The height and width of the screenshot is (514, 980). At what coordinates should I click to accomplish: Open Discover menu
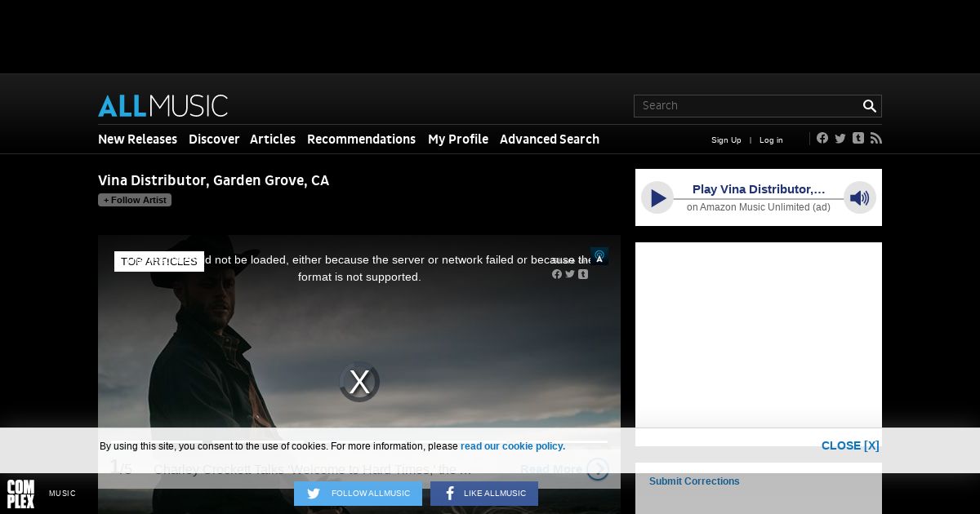(214, 140)
